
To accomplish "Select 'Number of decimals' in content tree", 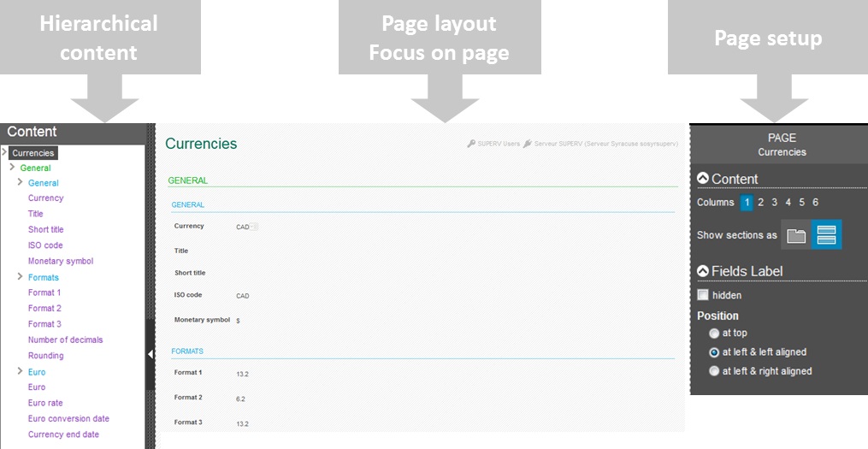I will (65, 340).
